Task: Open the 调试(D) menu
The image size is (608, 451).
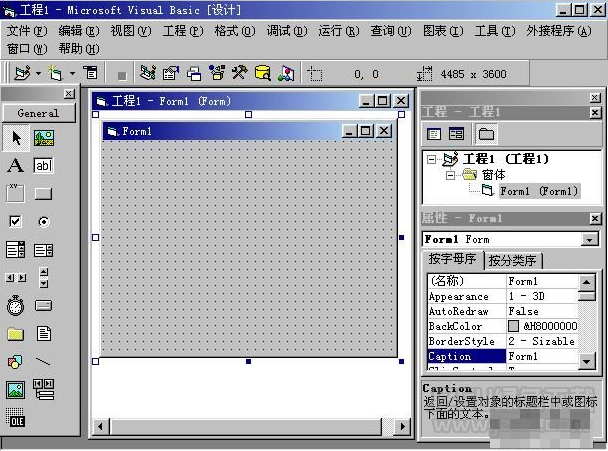Action: [287, 31]
